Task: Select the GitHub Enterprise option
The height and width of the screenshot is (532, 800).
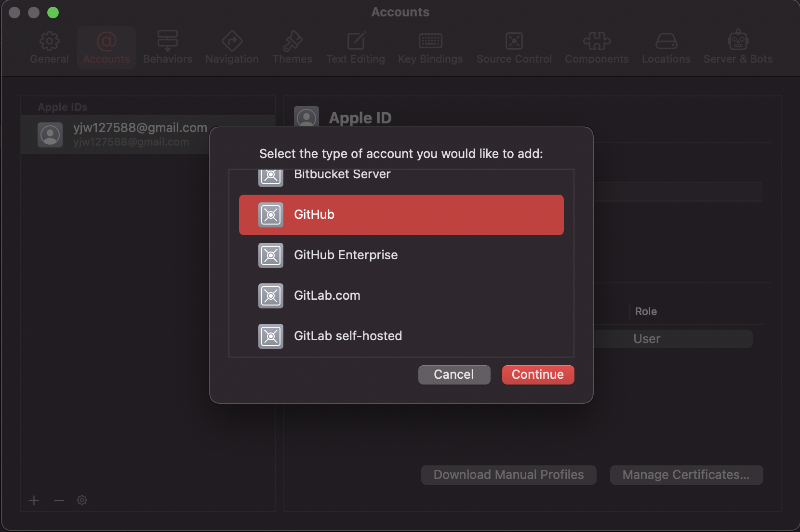Action: tap(401, 255)
